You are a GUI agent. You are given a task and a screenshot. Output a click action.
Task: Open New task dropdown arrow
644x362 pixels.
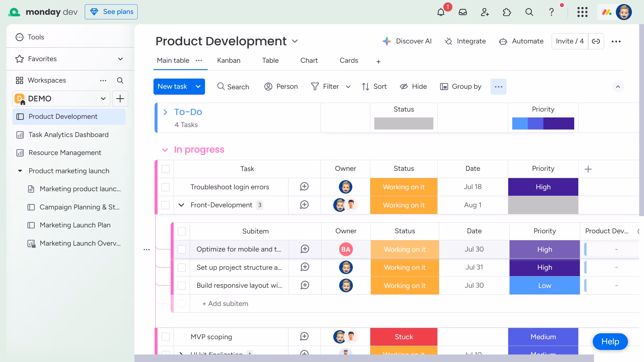(x=198, y=87)
